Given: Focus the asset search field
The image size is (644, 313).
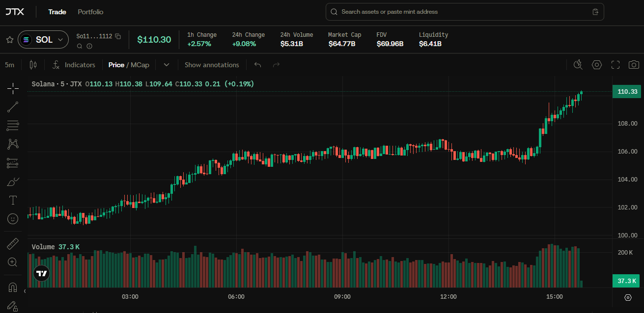Looking at the screenshot, I should tap(464, 12).
